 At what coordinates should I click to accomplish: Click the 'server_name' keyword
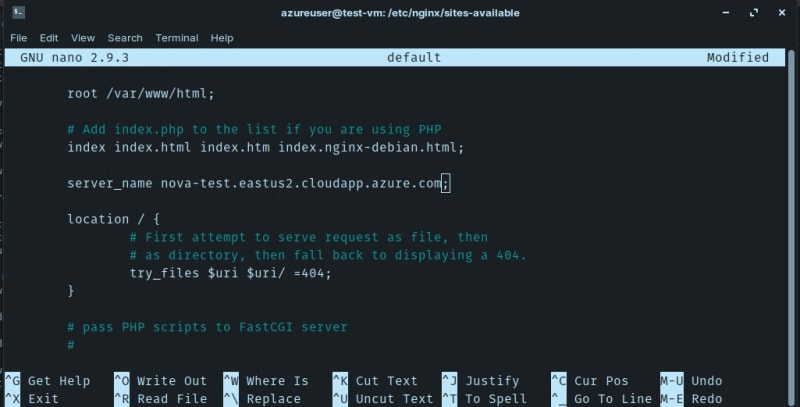pos(110,184)
